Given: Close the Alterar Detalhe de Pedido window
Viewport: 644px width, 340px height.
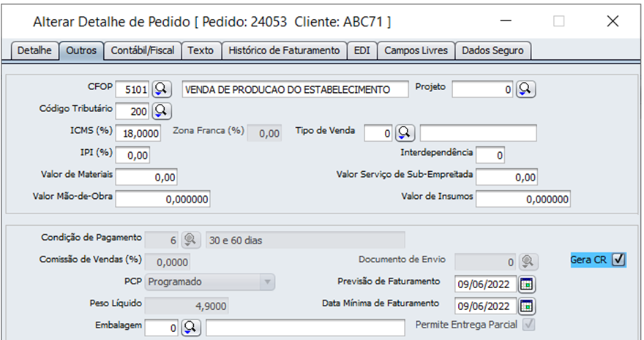Looking at the screenshot, I should click(x=613, y=21).
